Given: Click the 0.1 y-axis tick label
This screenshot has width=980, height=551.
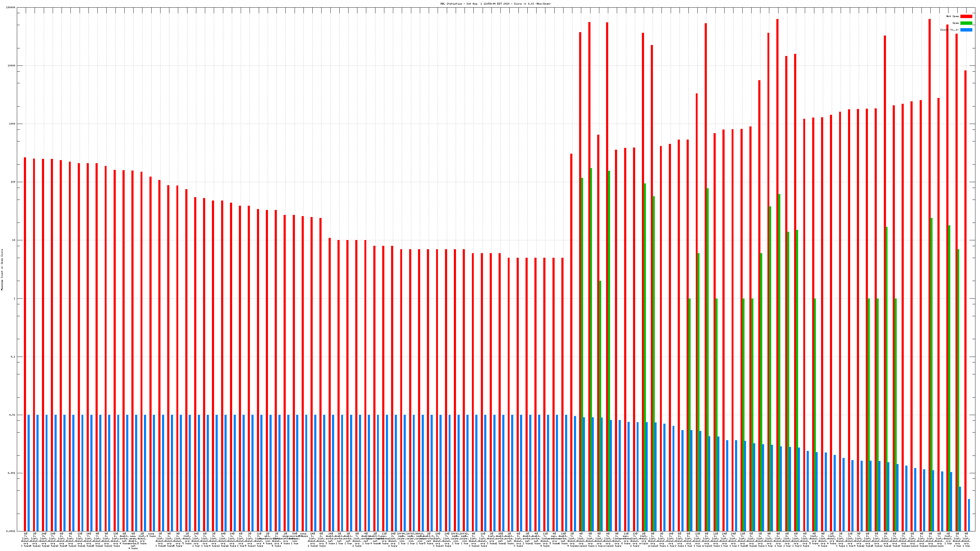Looking at the screenshot, I should pyautogui.click(x=13, y=357).
